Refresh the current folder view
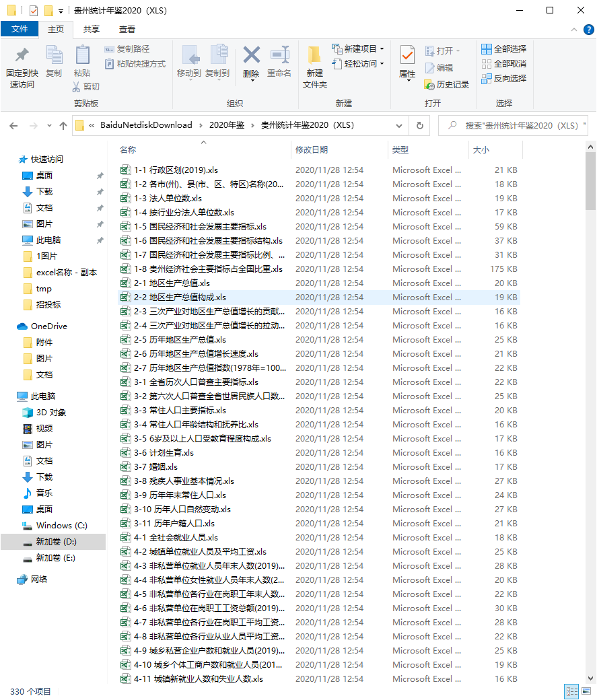597x700 pixels. tap(420, 125)
